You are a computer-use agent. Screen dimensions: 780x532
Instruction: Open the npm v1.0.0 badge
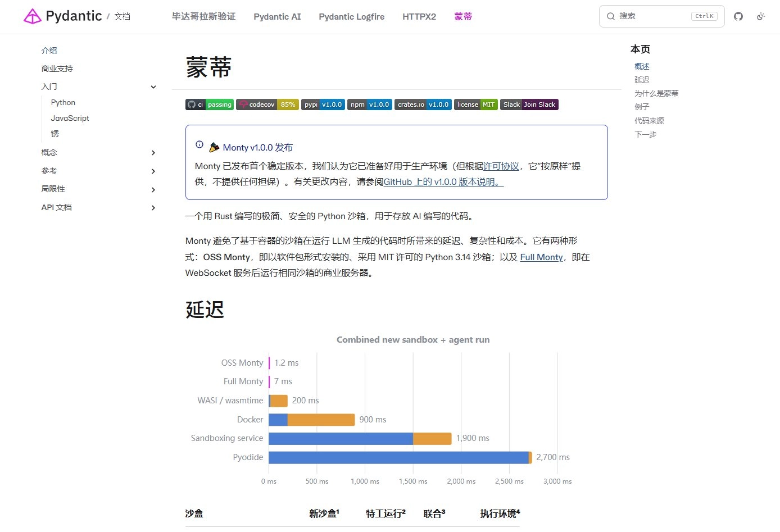[370, 104]
